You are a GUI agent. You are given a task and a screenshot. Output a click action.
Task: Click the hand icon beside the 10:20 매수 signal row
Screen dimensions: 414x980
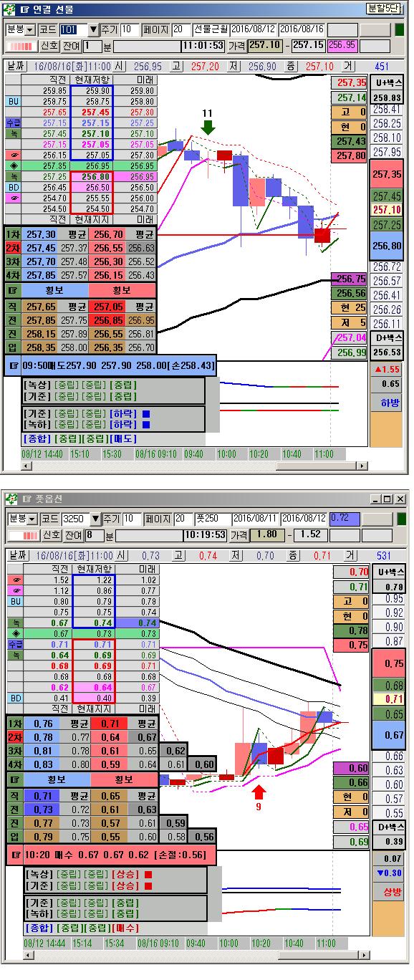(13, 855)
